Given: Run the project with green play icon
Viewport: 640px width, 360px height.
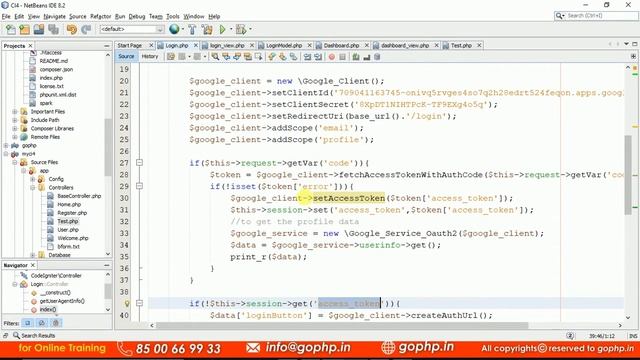Looking at the screenshot, I should [x=222, y=29].
